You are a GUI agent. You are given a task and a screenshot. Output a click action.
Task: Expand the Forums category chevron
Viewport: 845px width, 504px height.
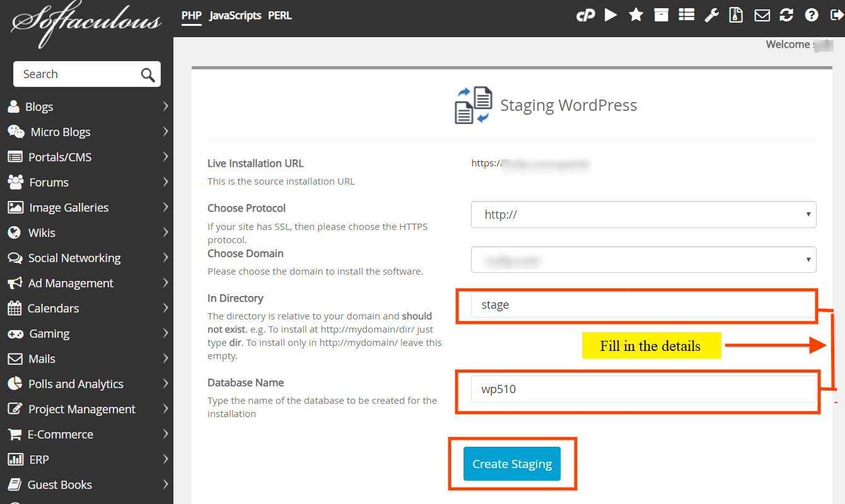[165, 182]
